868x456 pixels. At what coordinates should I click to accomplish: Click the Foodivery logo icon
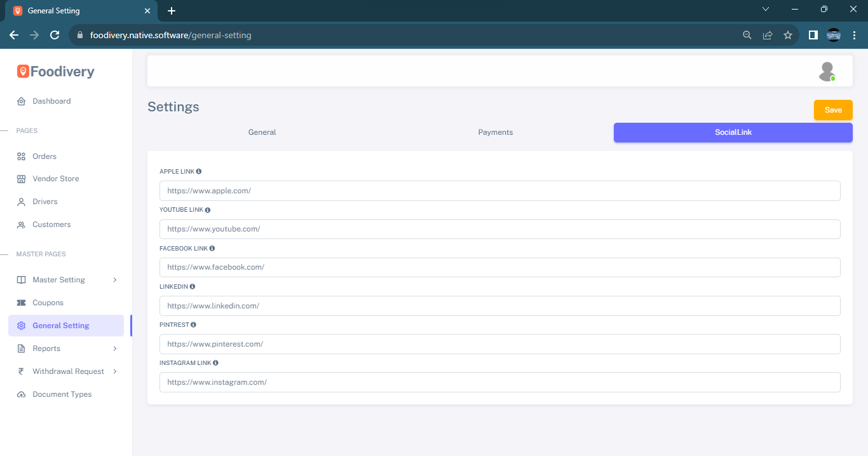point(23,72)
